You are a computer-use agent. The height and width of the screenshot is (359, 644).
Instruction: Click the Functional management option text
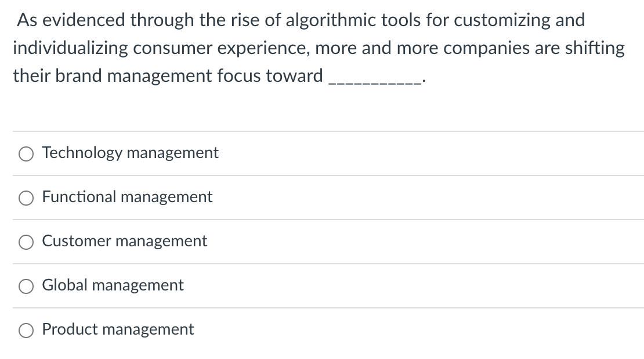click(x=127, y=198)
